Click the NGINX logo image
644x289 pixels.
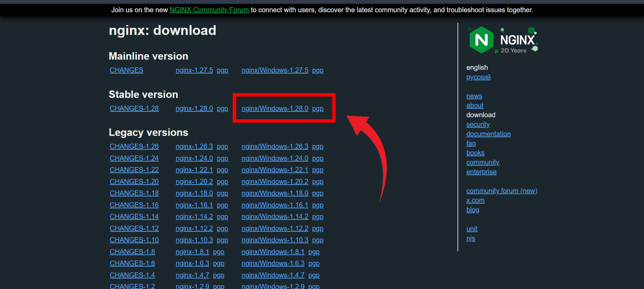click(x=503, y=40)
